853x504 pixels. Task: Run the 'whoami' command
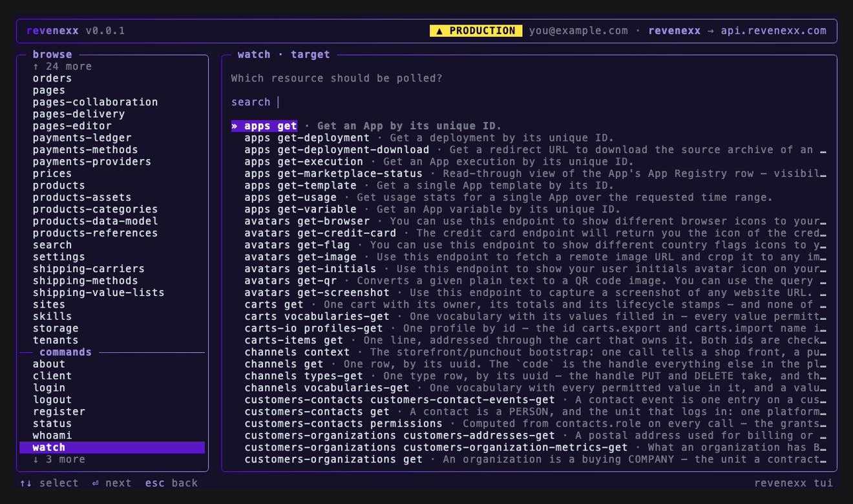tap(52, 436)
